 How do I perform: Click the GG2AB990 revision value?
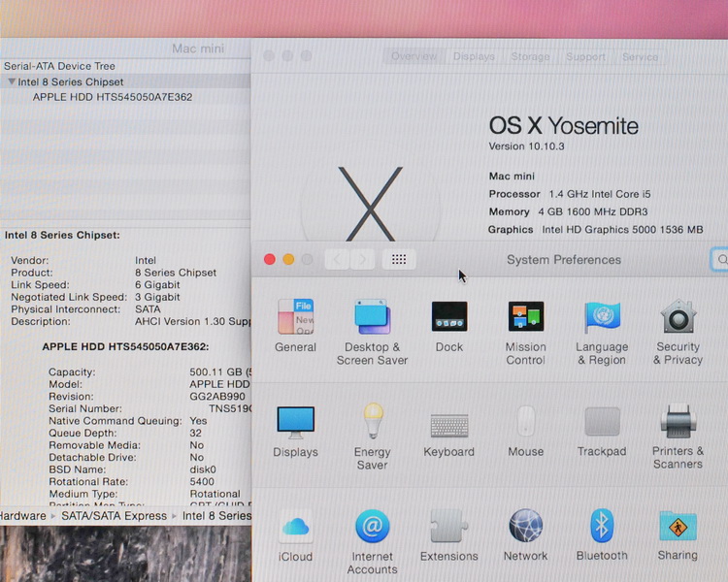[x=216, y=397]
